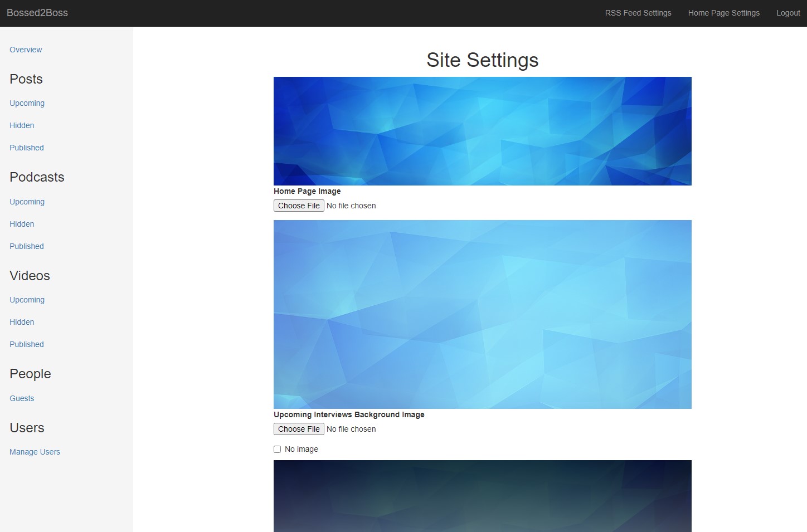807x532 pixels.
Task: Open Home Page Settings in navbar
Action: tap(723, 13)
